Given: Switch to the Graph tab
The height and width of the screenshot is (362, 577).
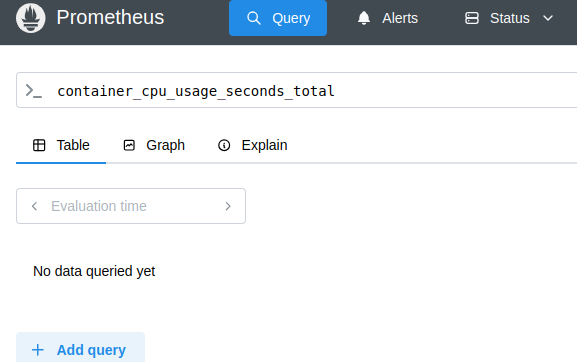Looking at the screenshot, I should tap(154, 145).
